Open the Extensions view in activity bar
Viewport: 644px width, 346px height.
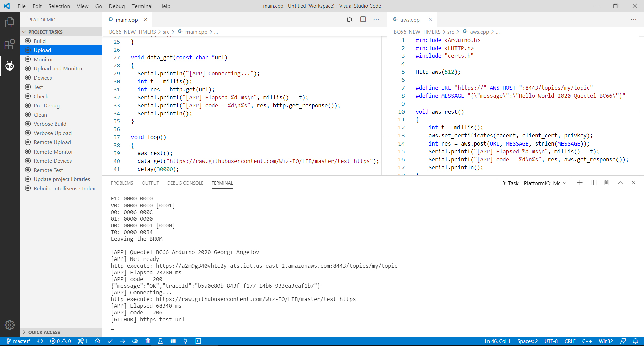click(x=10, y=44)
